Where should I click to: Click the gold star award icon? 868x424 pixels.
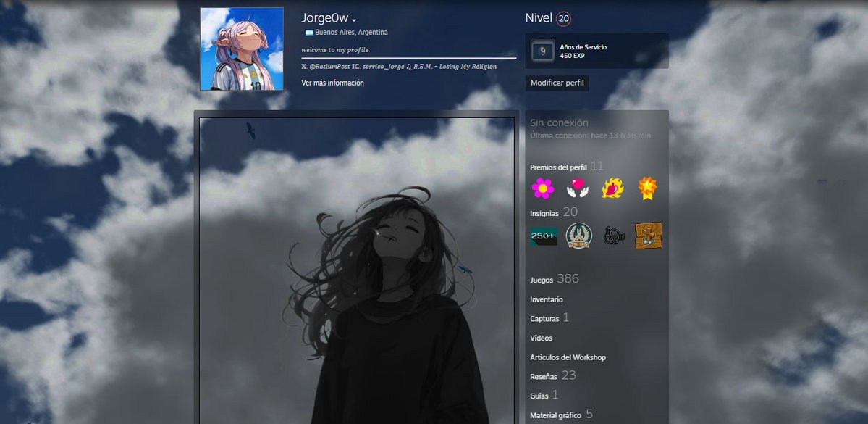point(647,188)
